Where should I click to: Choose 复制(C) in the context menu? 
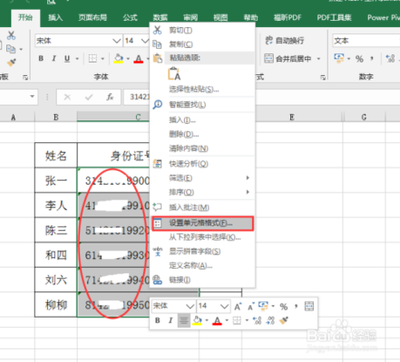(203, 44)
